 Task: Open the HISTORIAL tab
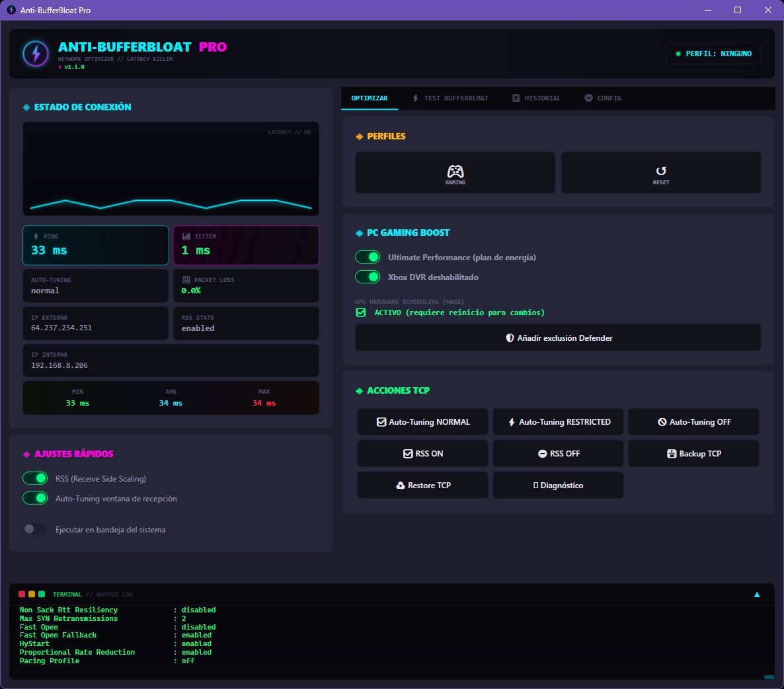click(536, 98)
